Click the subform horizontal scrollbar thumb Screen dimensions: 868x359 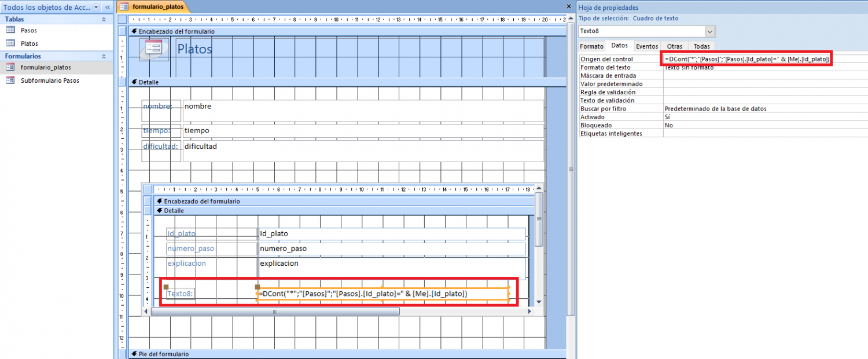click(x=275, y=312)
